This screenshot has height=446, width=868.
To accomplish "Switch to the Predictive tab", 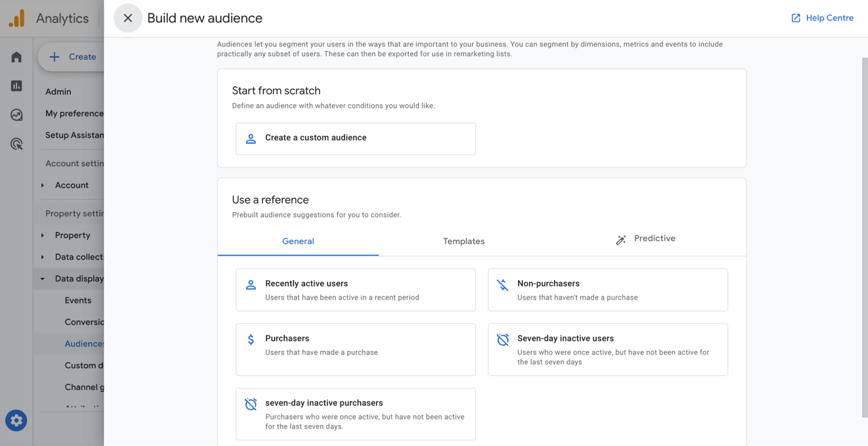I will click(645, 239).
